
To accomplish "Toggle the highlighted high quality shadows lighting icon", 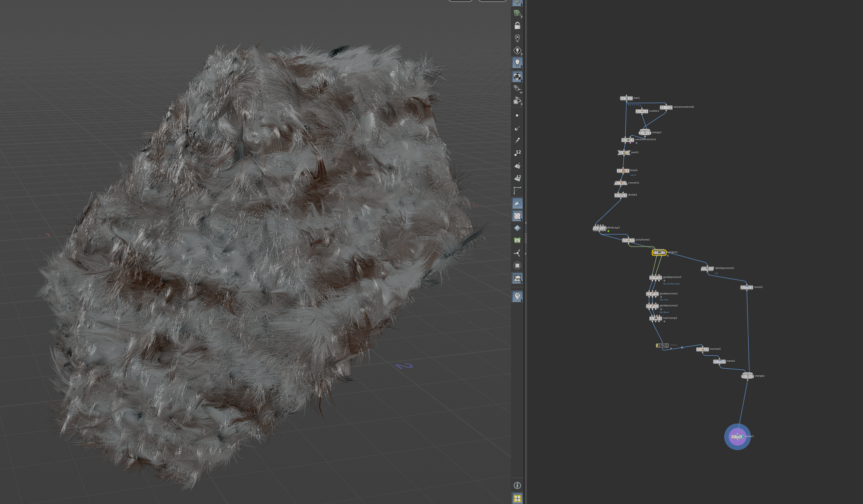I will (517, 77).
